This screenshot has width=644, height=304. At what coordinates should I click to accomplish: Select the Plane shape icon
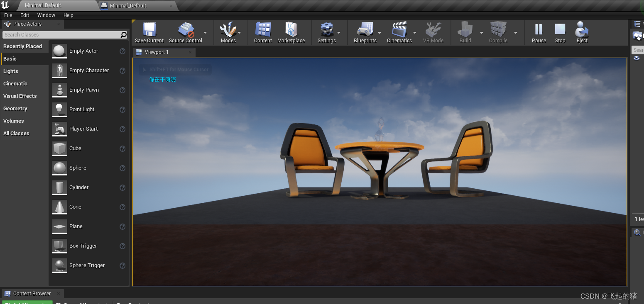pos(60,226)
